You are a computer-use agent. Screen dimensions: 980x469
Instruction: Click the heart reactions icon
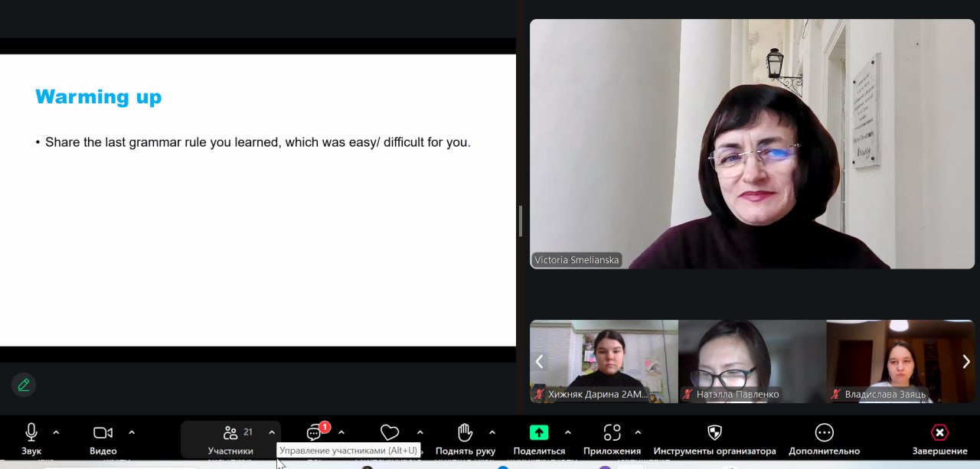click(390, 433)
